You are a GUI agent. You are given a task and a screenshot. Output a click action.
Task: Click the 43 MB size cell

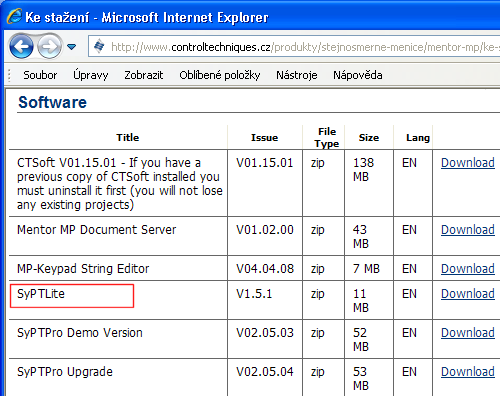[361, 237]
